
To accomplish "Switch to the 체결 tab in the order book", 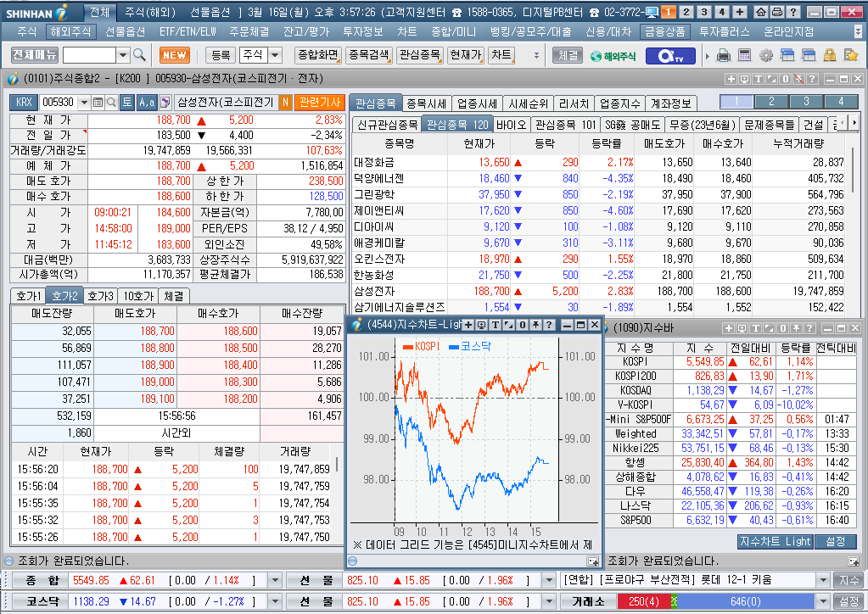I will (174, 296).
